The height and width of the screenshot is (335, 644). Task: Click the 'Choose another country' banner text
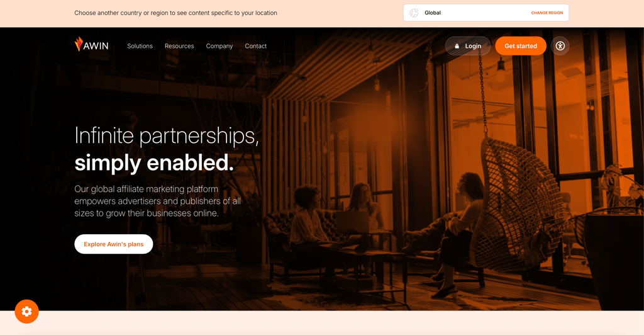click(x=176, y=13)
